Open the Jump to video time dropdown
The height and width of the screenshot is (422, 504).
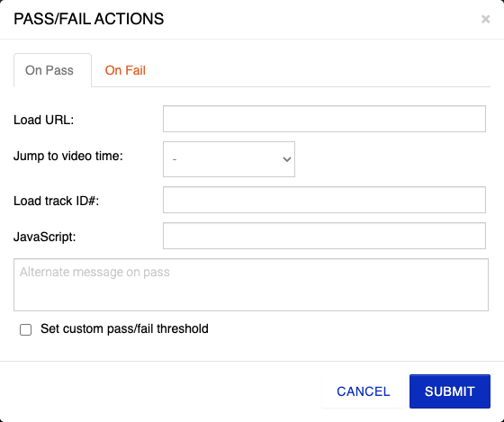[229, 159]
